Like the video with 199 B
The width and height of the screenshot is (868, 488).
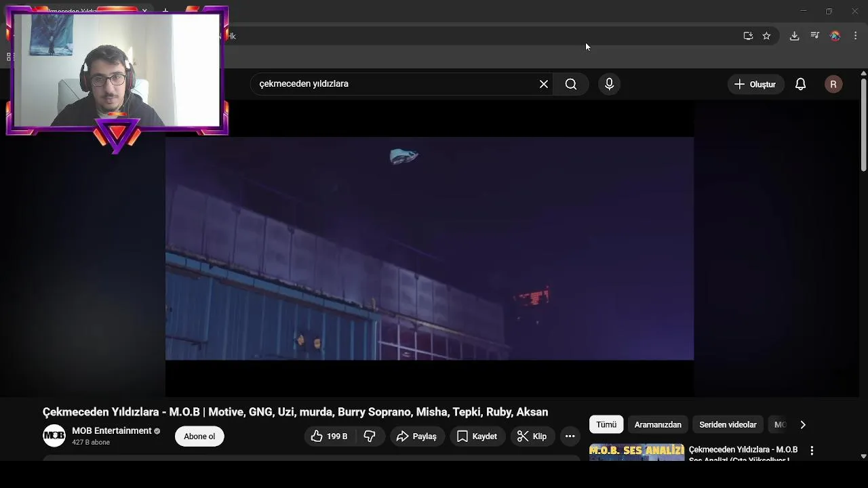coord(330,436)
